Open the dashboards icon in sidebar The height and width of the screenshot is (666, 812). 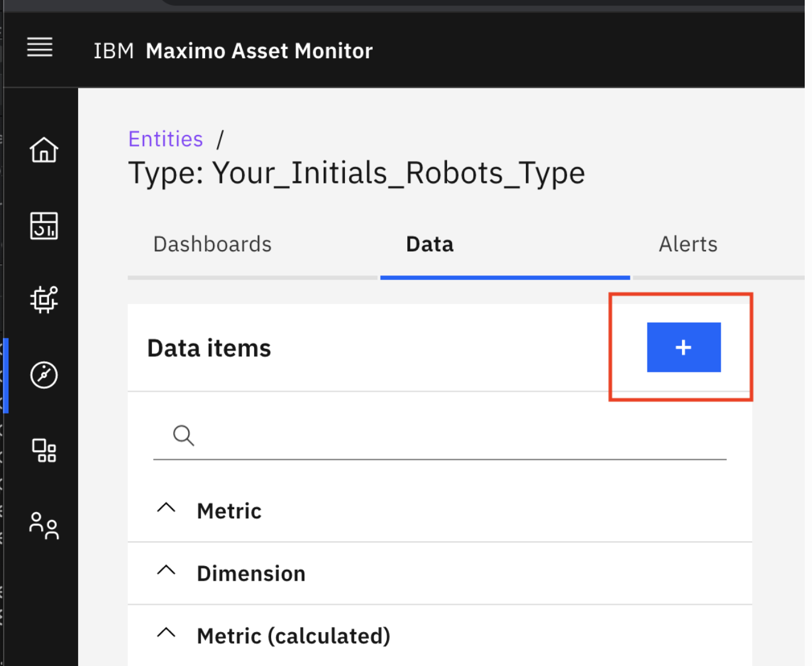(44, 225)
